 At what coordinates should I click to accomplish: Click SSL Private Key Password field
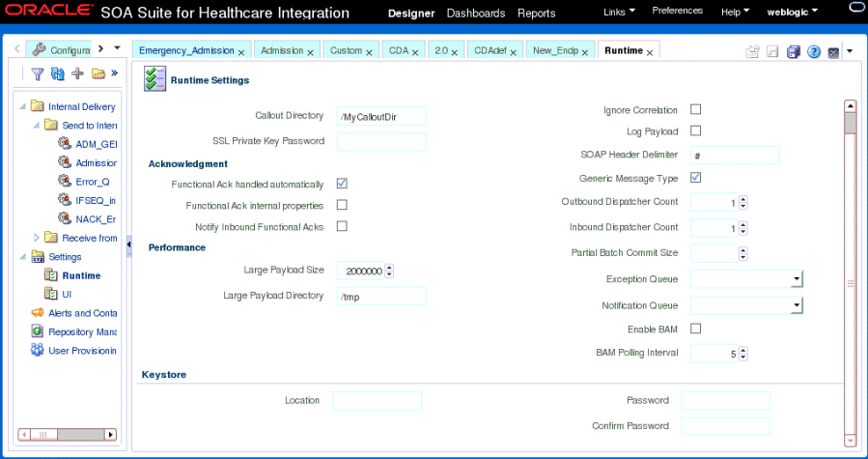tap(381, 141)
